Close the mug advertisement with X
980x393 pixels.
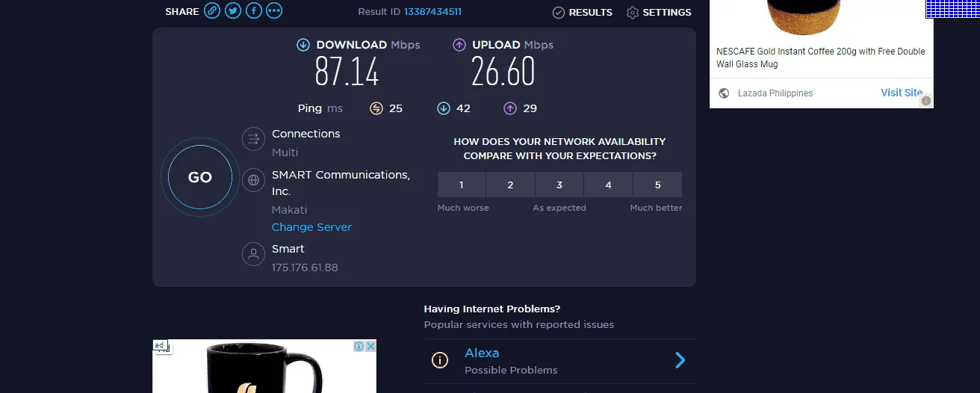pyautogui.click(x=370, y=346)
